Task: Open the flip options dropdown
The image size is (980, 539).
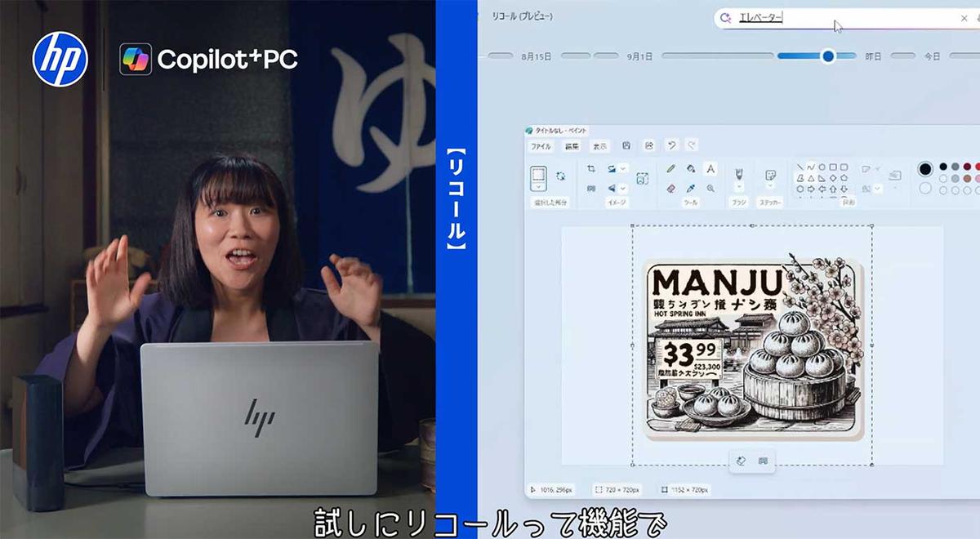Action: pos(623,189)
